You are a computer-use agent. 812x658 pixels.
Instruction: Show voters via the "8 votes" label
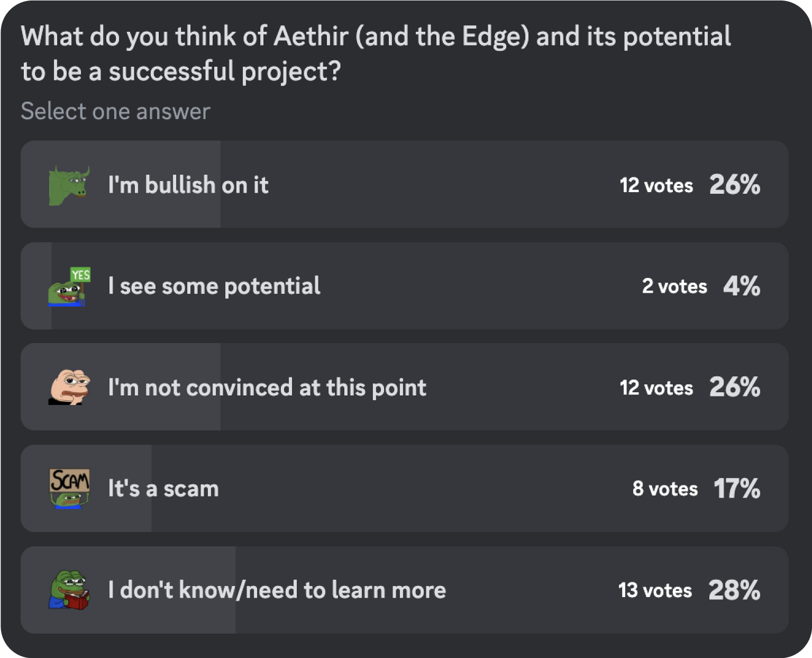[665, 489]
